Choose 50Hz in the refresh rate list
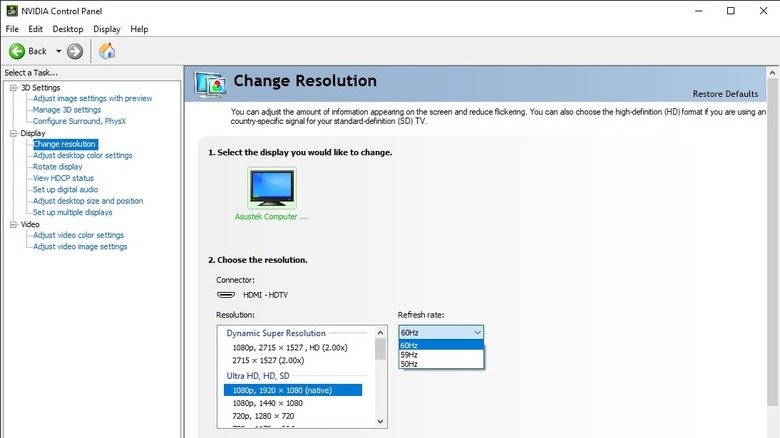 click(441, 364)
